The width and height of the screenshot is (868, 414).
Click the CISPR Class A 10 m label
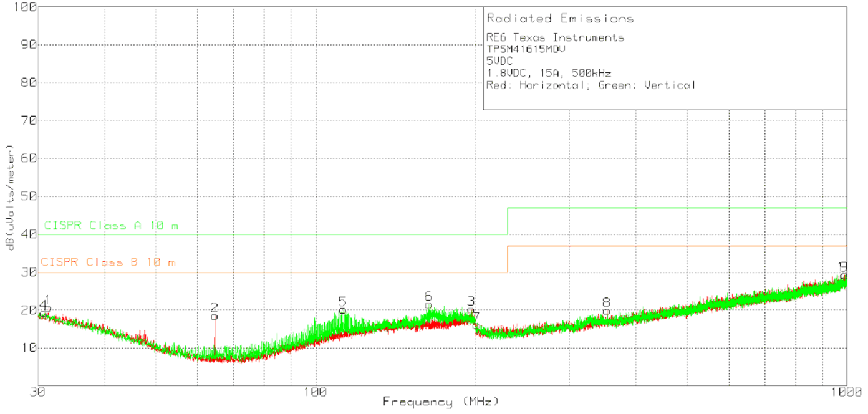tap(109, 226)
